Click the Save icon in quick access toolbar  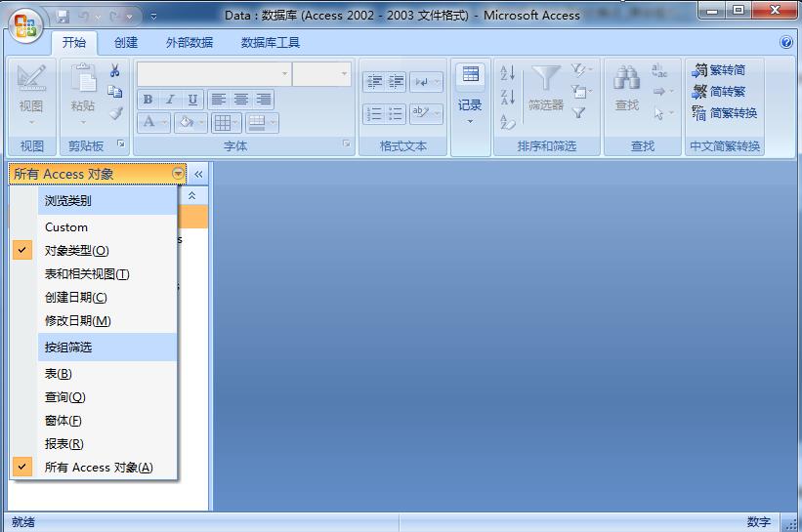(63, 17)
